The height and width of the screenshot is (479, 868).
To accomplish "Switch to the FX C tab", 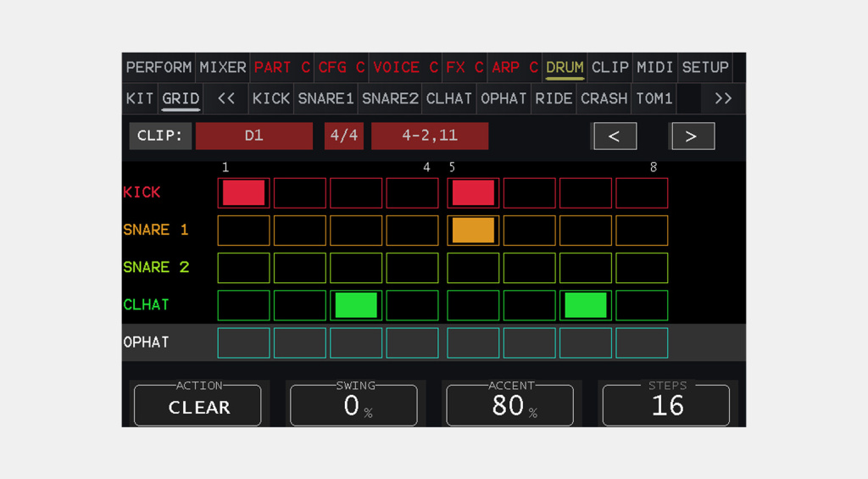I will click(465, 68).
